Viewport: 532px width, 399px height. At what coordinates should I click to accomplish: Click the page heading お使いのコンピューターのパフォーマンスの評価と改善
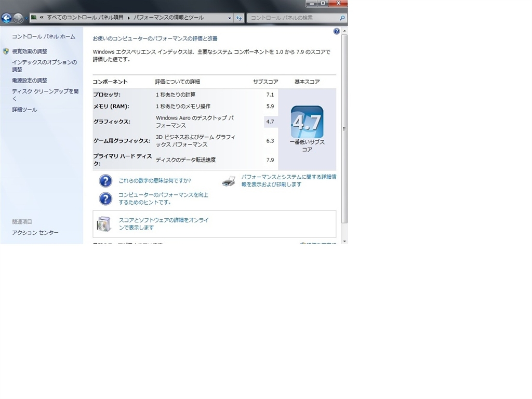(x=155, y=38)
